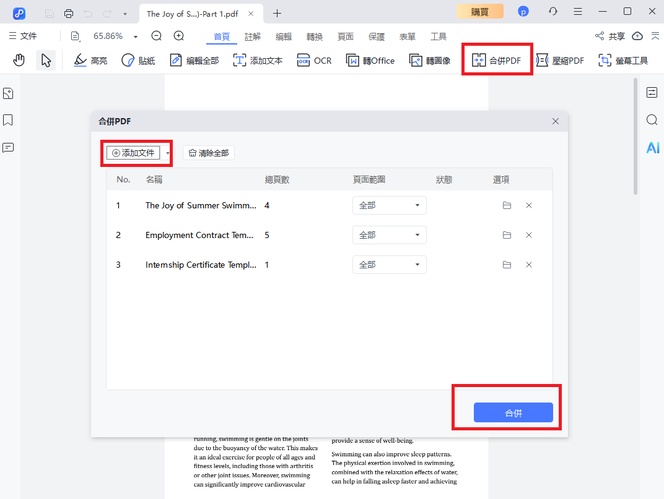Image resolution: width=664 pixels, height=499 pixels.
Task: Switch to the 轉換 tab
Action: (x=316, y=36)
